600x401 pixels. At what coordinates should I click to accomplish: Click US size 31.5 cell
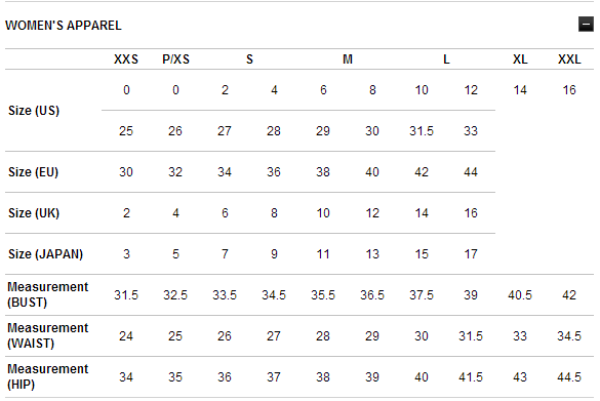click(421, 131)
